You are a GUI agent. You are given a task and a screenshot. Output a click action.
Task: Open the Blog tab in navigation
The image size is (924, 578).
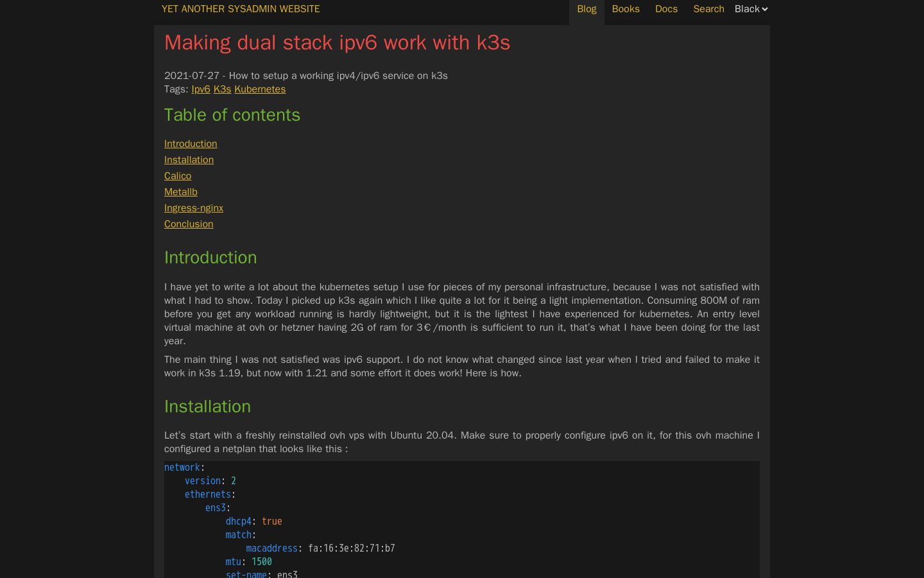tap(586, 9)
